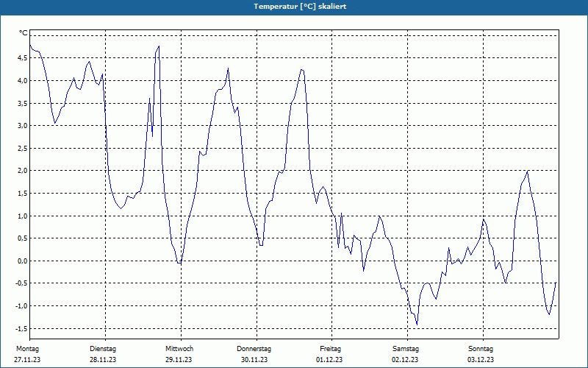Click the °C unit label on y-axis
The height and width of the screenshot is (368, 588).
pyautogui.click(x=24, y=33)
